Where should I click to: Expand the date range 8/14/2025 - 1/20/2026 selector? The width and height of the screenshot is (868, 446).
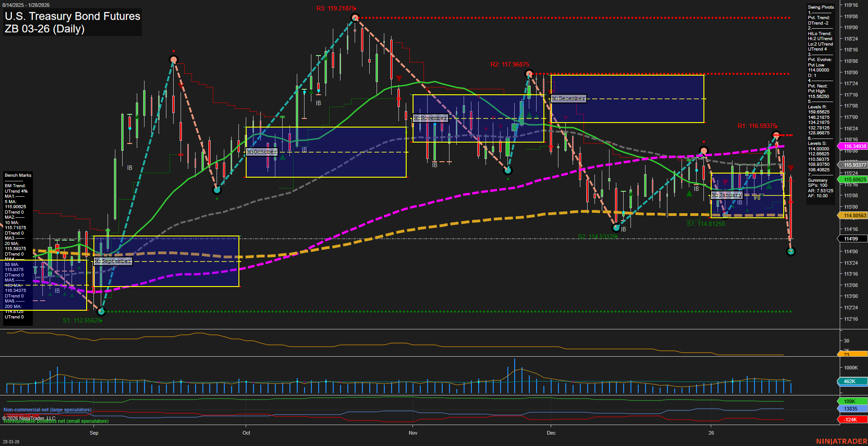[x=25, y=5]
